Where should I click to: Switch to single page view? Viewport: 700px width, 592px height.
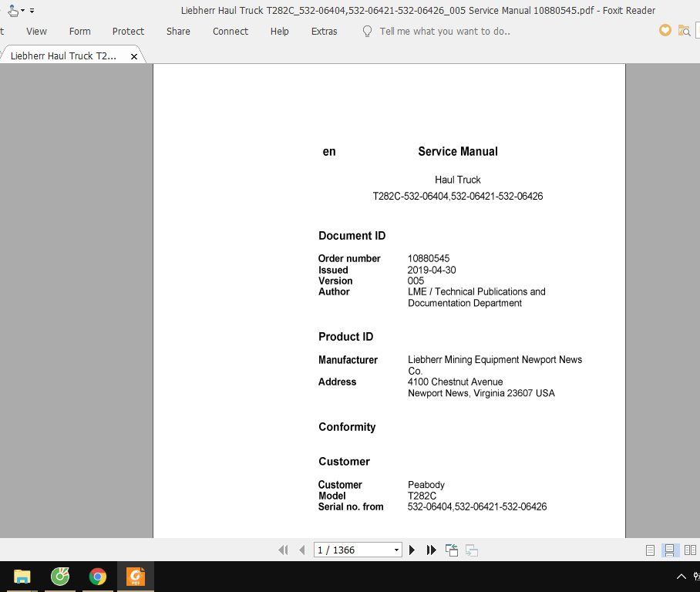[x=650, y=550]
